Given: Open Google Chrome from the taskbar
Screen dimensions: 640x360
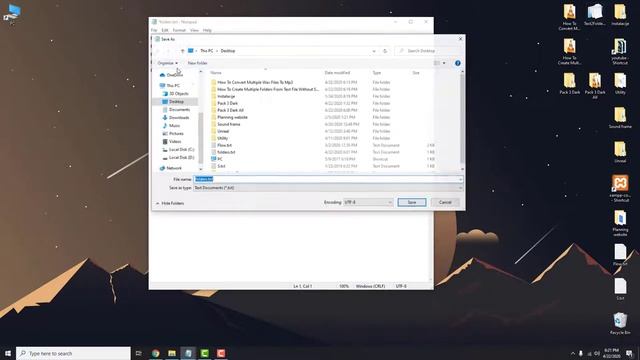Looking at the screenshot, I should pyautogui.click(x=156, y=353).
